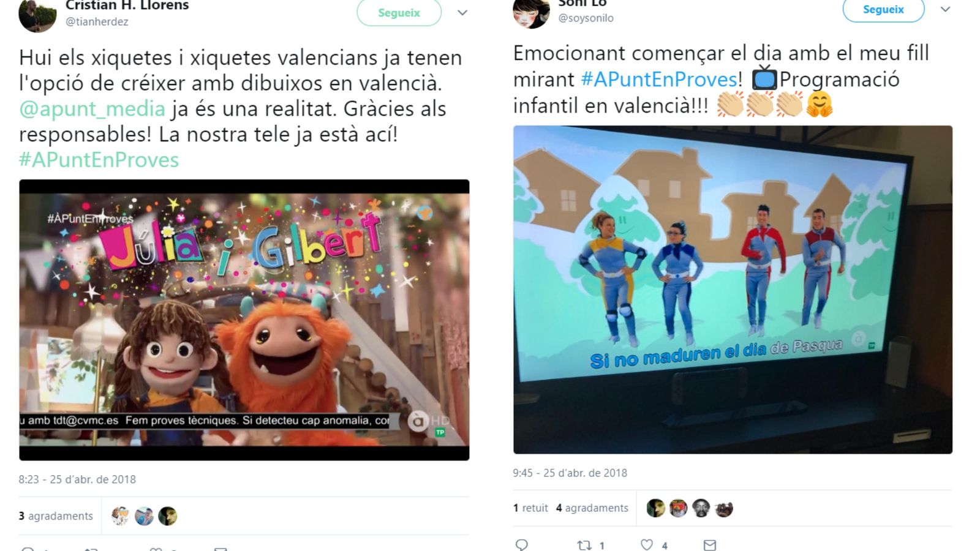Follow @tianherdez with the Segueix button

[x=399, y=12]
